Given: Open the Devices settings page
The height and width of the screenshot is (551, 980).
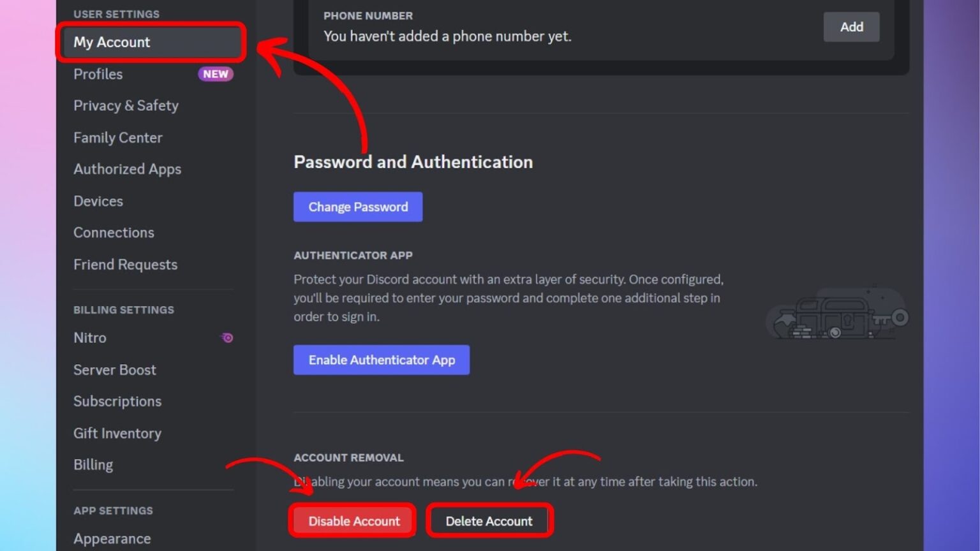Looking at the screenshot, I should pos(98,201).
